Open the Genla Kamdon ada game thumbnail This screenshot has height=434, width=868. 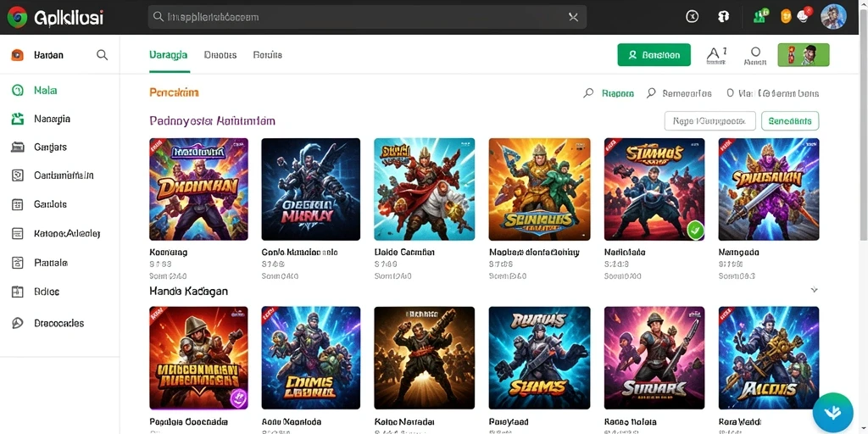(310, 189)
